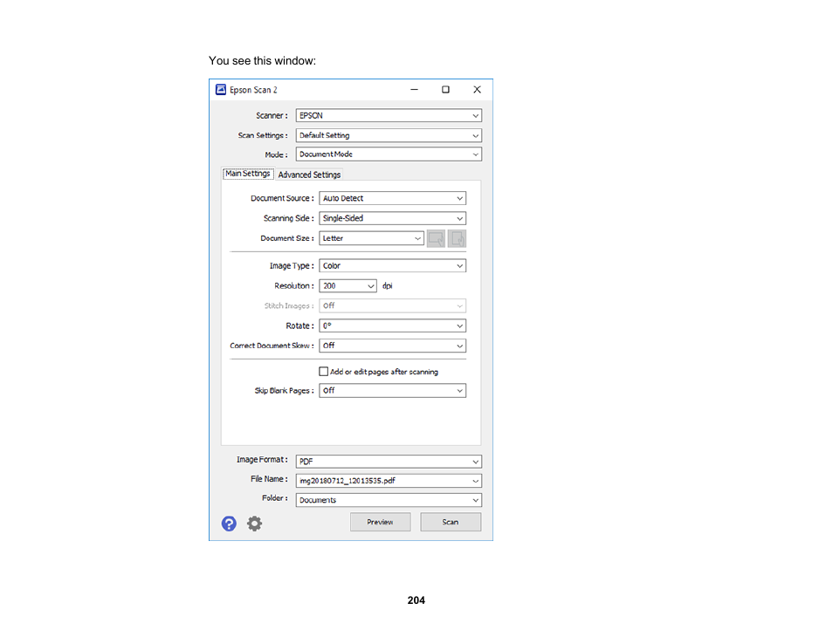Click the disabled Stitch Images dropdown
This screenshot has height=644, width=833.
click(393, 305)
